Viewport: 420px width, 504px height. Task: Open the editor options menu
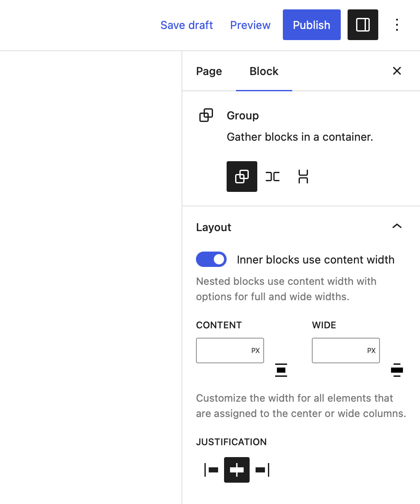[x=397, y=25]
